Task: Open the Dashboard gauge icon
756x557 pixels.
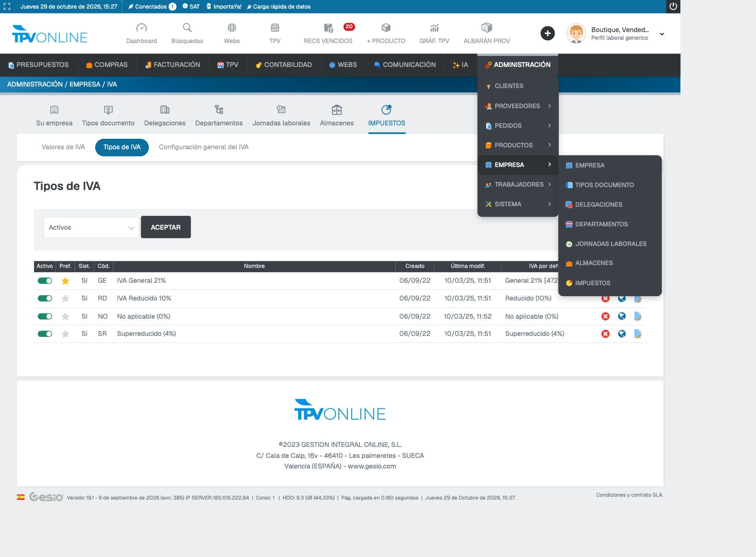Action: point(142,28)
